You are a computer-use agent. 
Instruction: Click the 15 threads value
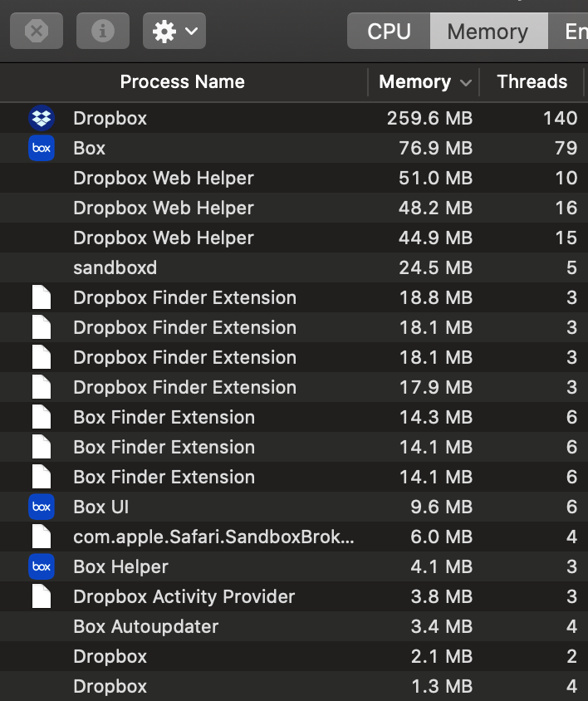pos(566,238)
